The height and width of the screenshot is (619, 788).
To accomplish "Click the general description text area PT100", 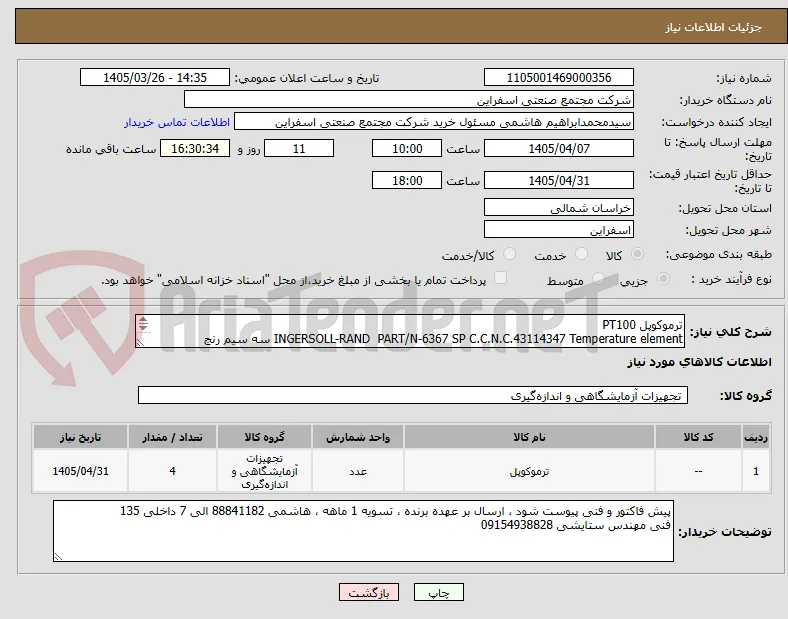I will [x=410, y=332].
